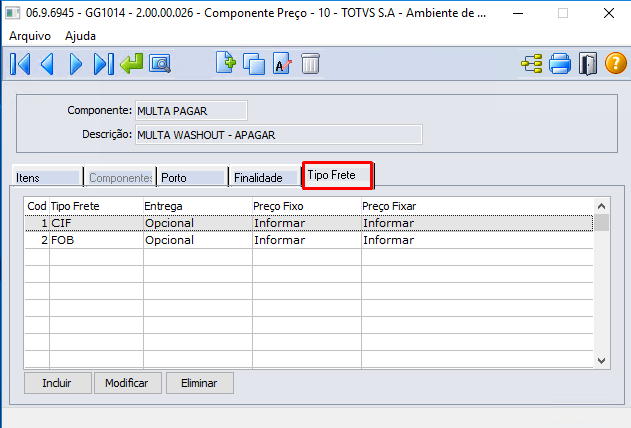Click the green go-to arrow icon
The image size is (631, 428).
point(131,64)
